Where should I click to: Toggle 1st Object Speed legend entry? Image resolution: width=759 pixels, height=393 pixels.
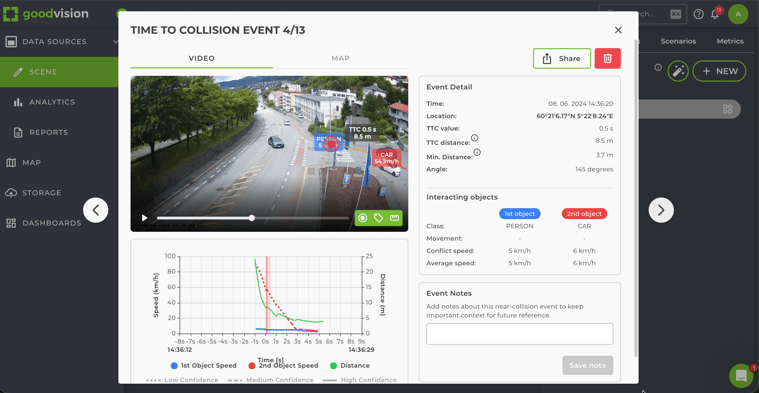pos(203,365)
